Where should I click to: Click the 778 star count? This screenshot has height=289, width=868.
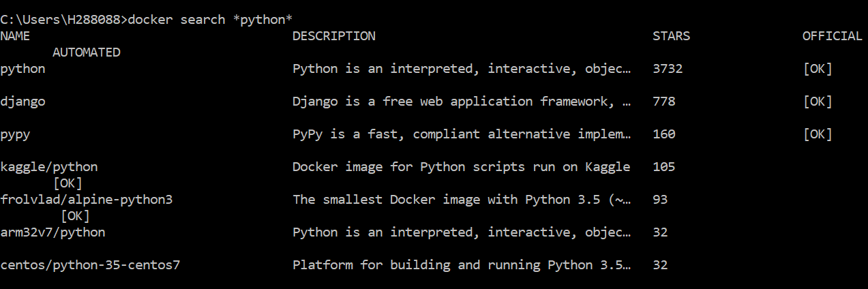(x=663, y=102)
